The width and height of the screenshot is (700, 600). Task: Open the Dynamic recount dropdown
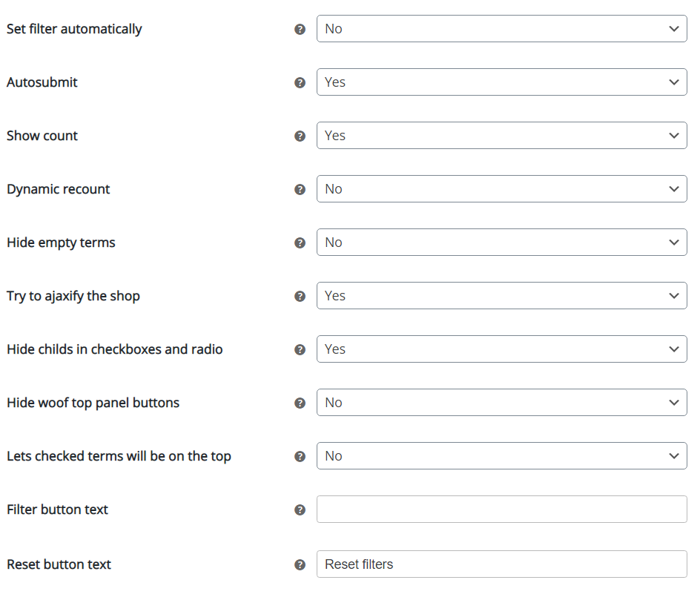click(x=501, y=189)
